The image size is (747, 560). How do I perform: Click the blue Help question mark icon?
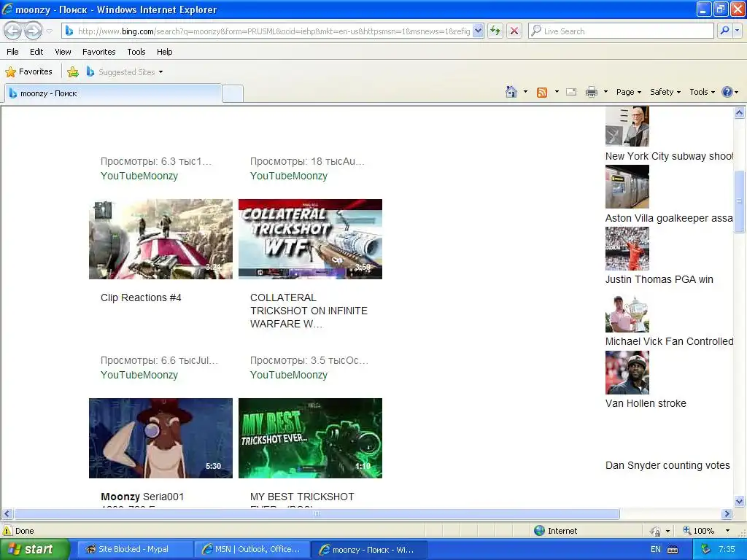(727, 92)
